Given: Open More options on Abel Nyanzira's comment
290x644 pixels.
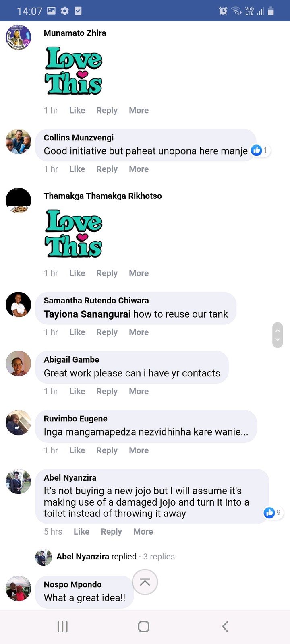Looking at the screenshot, I should point(143,532).
